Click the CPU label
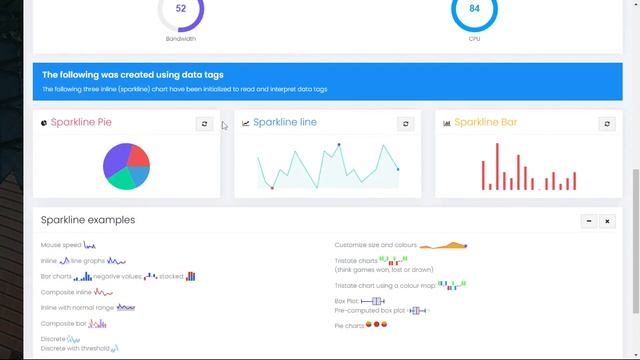This screenshot has height=360, width=640. (474, 39)
